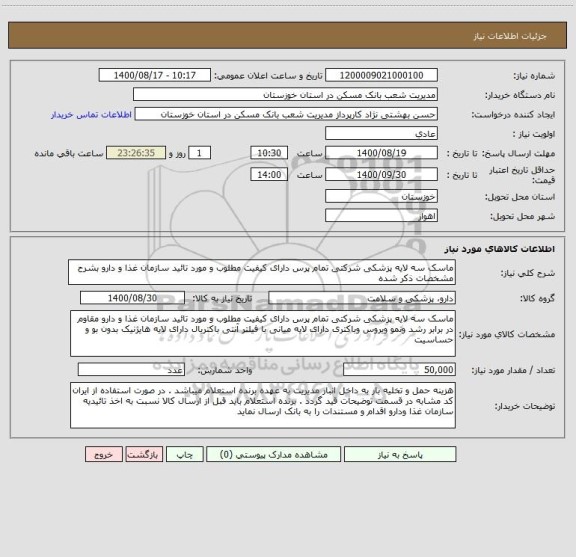
Task: Click the تاریخ و ساعت اعلان عمومی label
Action: pos(269,76)
